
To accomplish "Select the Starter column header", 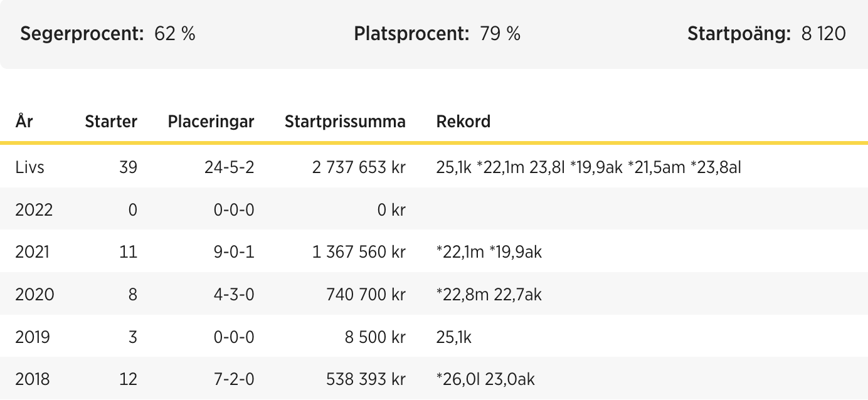I will (x=111, y=122).
